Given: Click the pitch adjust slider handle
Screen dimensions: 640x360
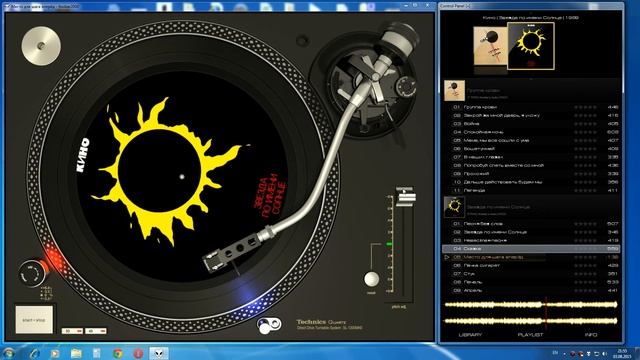Looking at the screenshot, I should [406, 197].
